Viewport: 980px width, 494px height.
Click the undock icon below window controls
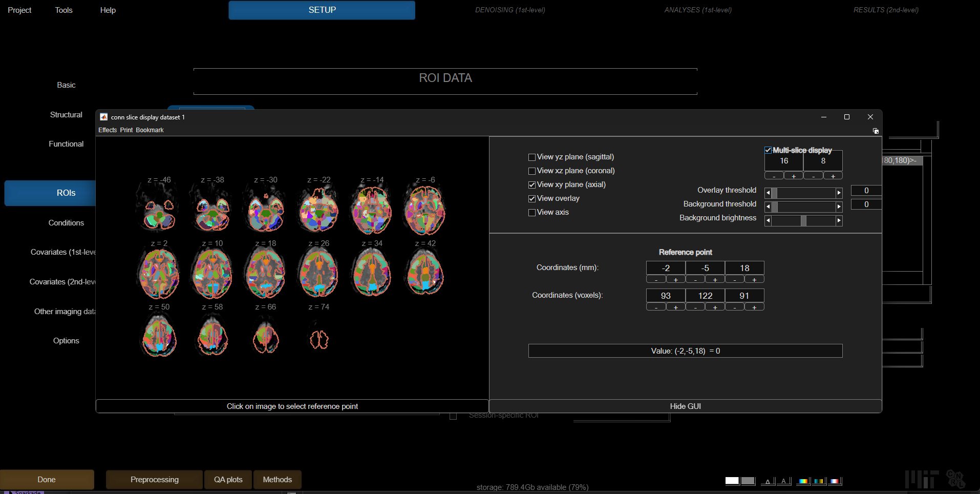(876, 131)
